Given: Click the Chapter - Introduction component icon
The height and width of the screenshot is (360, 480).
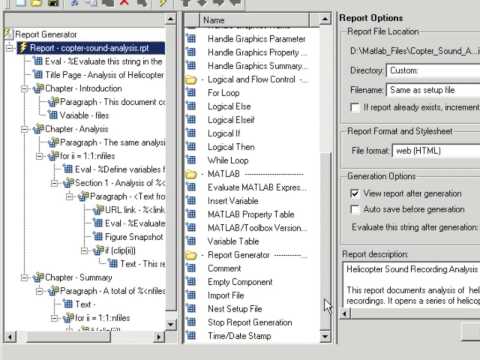Looking at the screenshot, I should pos(38,88).
